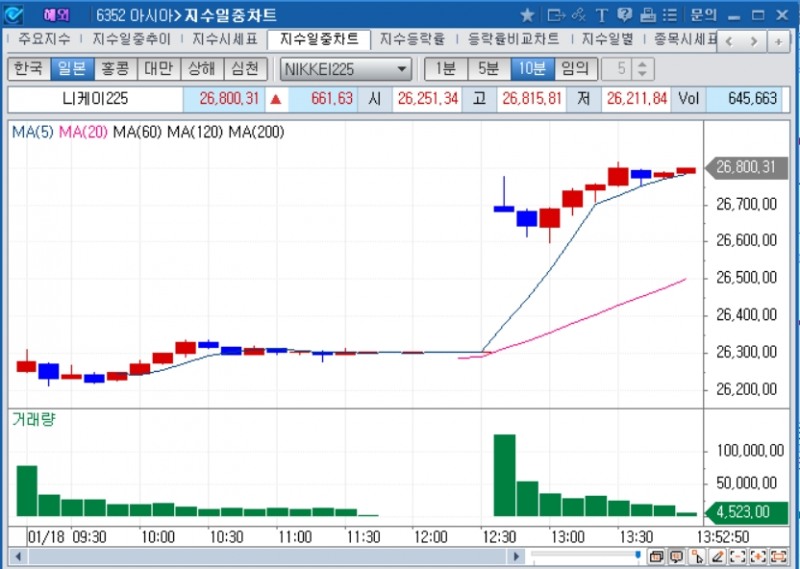
Task: Open the 지수등락률 tab
Action: tap(412, 39)
